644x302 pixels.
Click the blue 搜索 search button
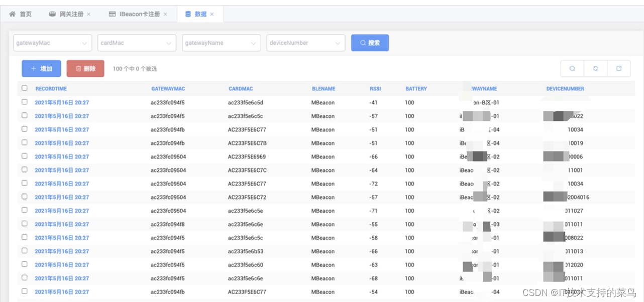[x=370, y=43]
